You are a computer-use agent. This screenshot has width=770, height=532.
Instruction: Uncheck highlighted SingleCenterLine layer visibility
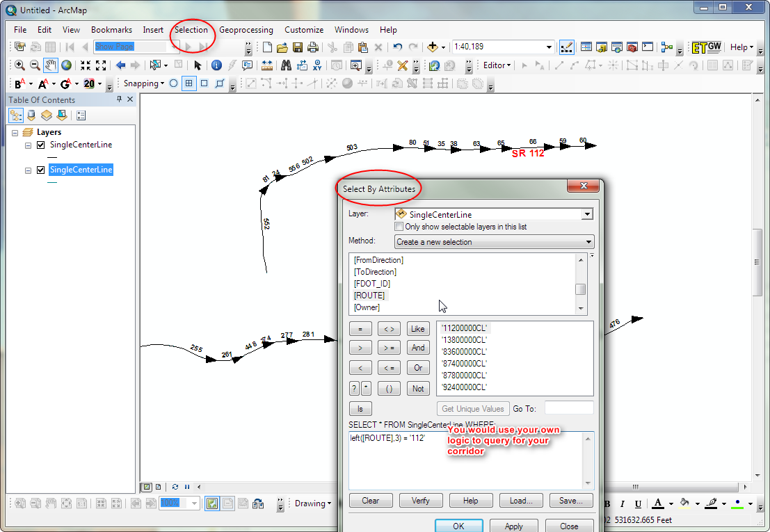41,170
